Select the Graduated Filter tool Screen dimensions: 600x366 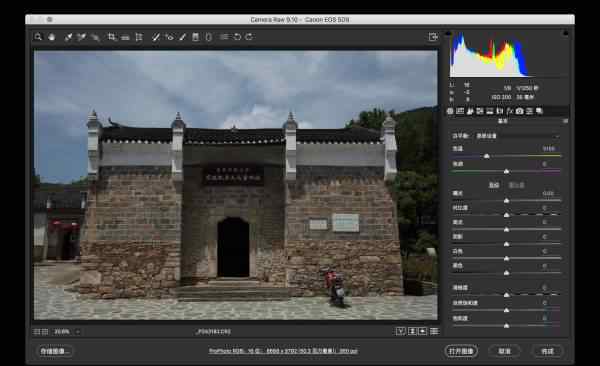point(196,37)
